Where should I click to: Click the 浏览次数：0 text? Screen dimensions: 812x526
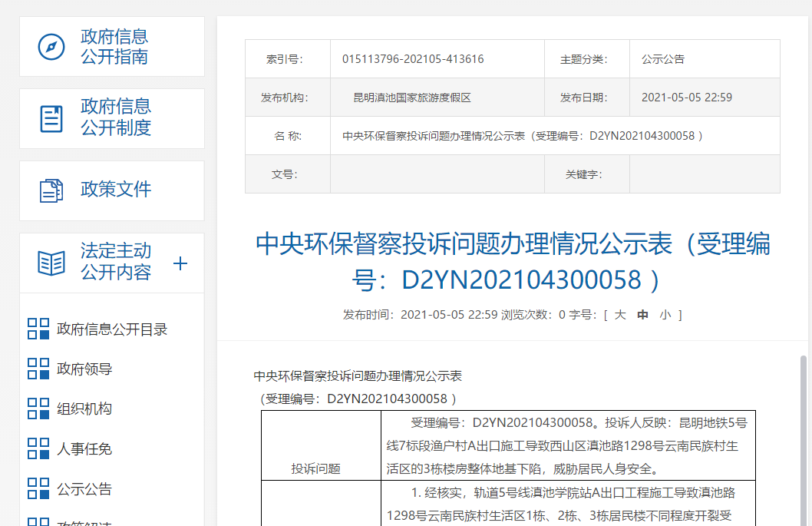click(x=533, y=315)
